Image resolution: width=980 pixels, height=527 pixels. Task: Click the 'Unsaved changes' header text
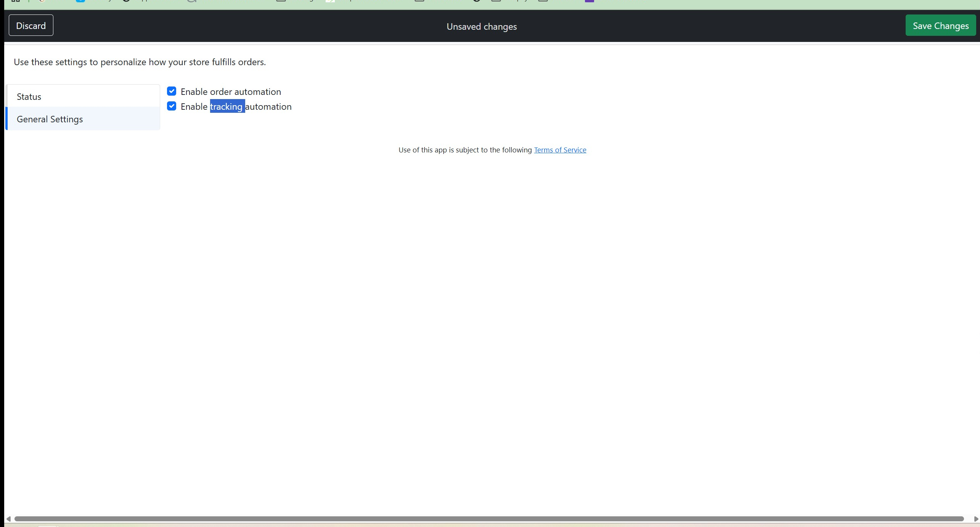point(481,27)
